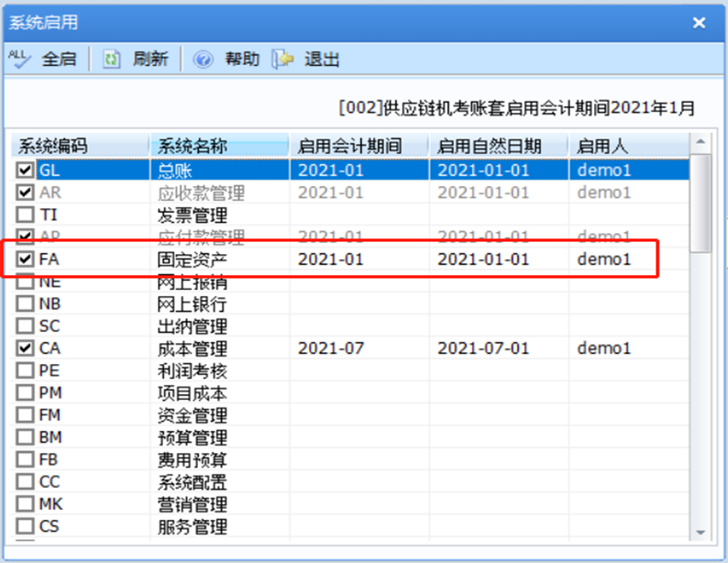Enable the PE 利润考核 checkbox

[x=25, y=370]
